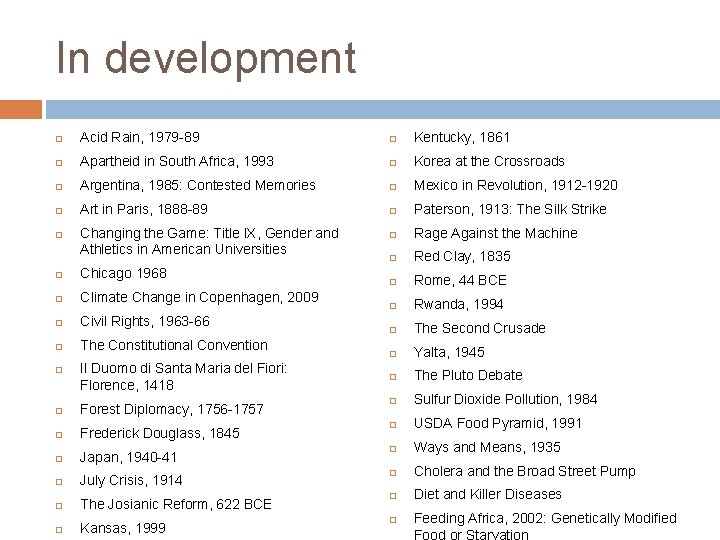
Task: Select 'Diet and Killer Diseases'
Action: pos(488,495)
